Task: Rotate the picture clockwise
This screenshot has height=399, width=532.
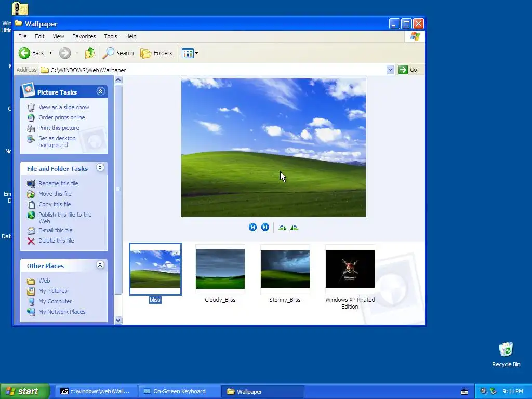Action: click(282, 228)
